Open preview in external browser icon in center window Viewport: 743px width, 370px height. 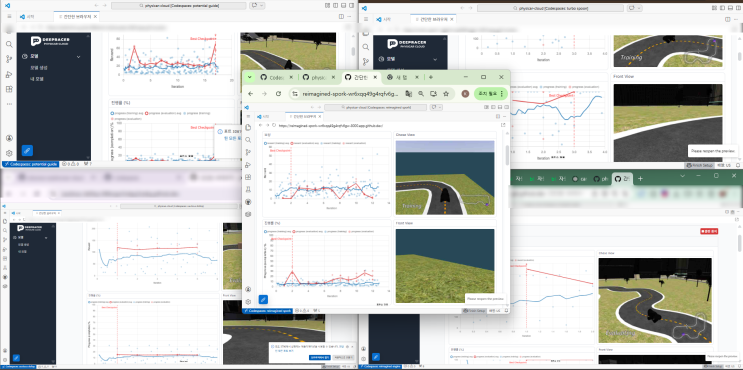coord(503,126)
